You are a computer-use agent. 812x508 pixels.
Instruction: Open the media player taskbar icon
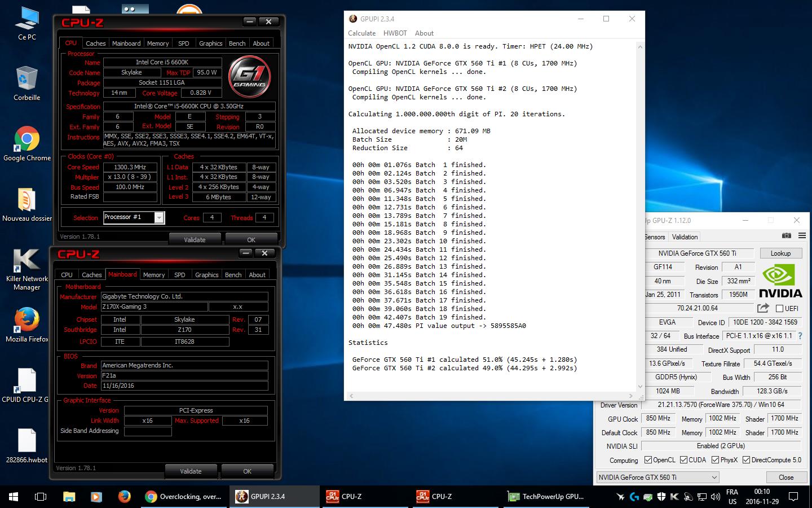point(96,497)
